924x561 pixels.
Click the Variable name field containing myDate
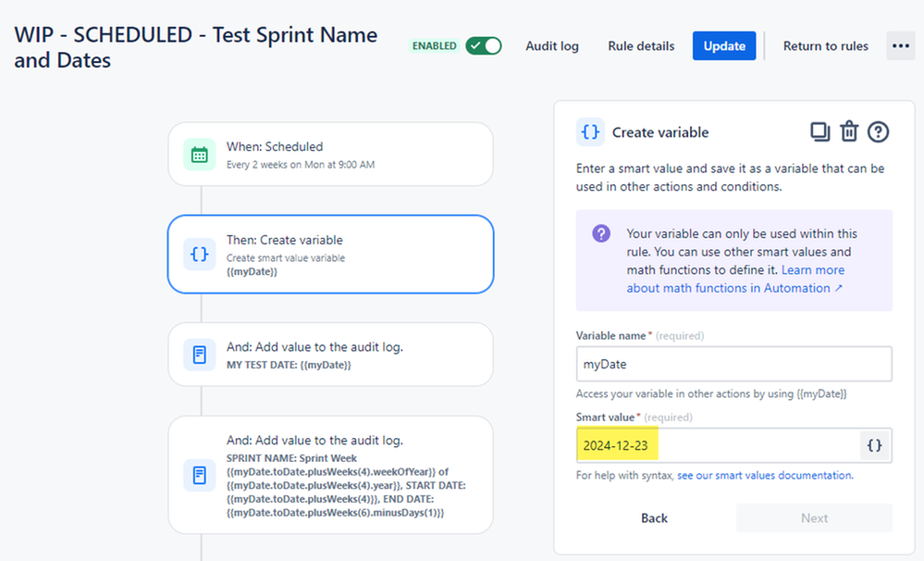point(733,364)
